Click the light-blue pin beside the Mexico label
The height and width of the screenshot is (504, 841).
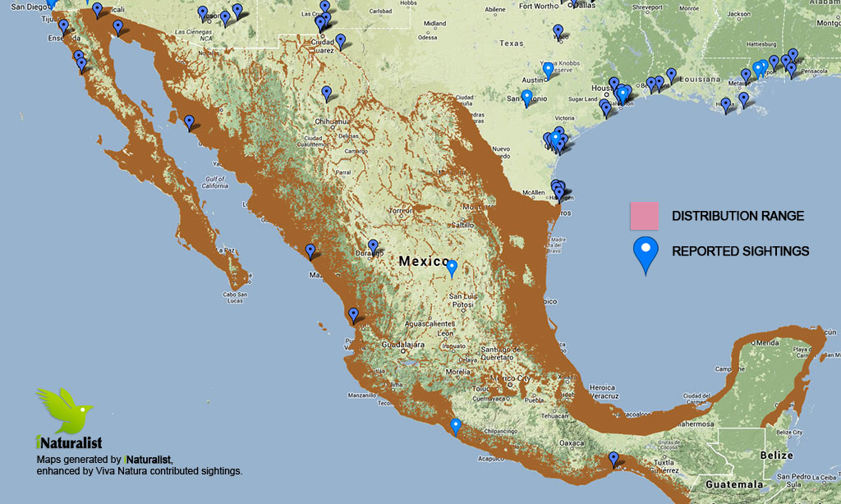pos(452,268)
